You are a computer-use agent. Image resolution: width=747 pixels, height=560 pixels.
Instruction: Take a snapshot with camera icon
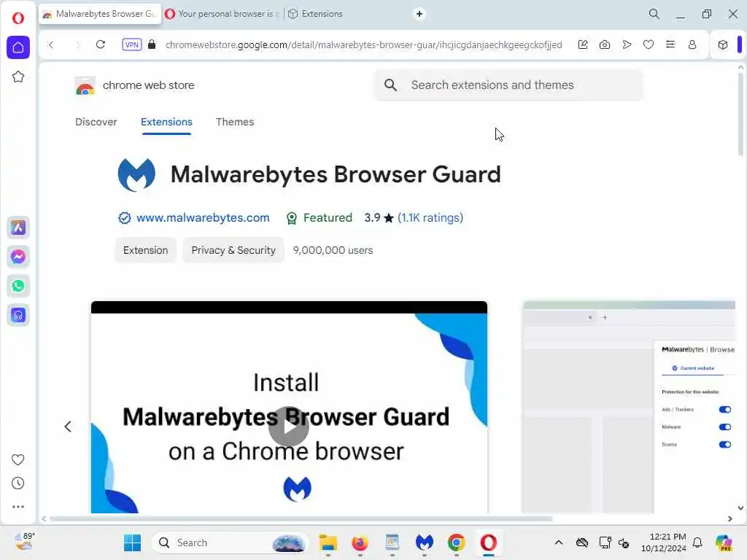pyautogui.click(x=605, y=44)
